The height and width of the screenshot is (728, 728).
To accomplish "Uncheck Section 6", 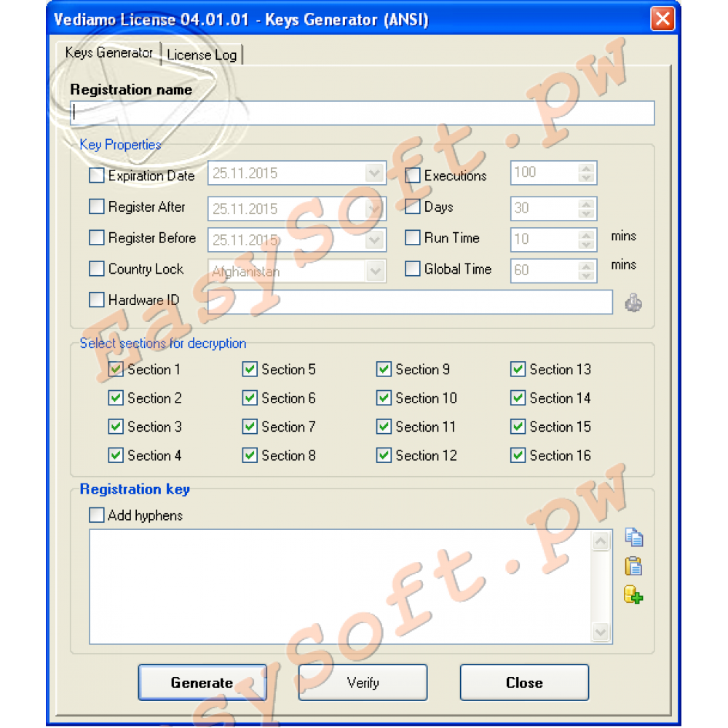I will pyautogui.click(x=250, y=398).
